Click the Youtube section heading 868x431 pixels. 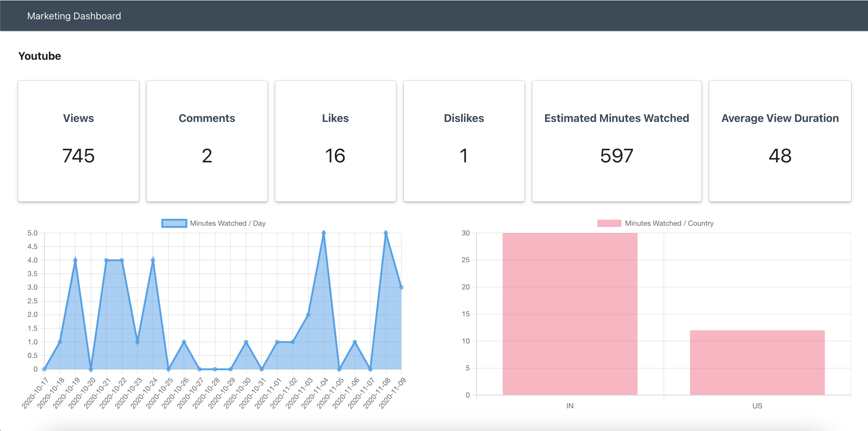coord(40,56)
